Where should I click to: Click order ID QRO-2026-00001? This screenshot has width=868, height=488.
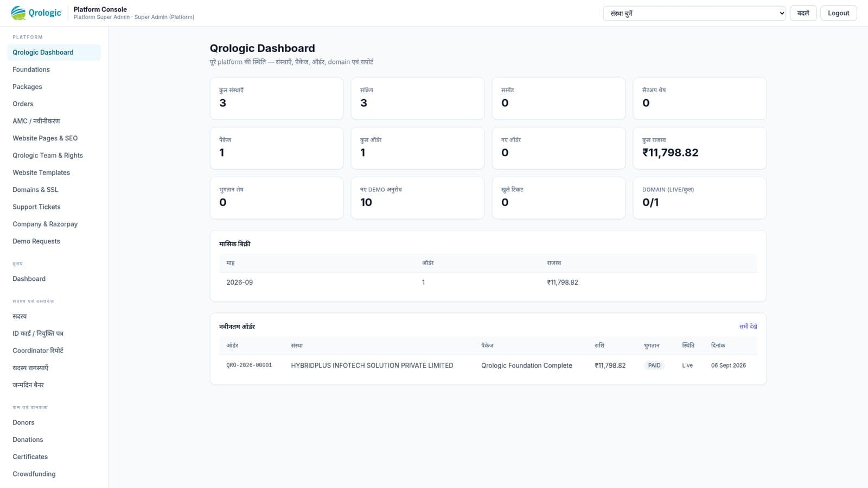(249, 365)
